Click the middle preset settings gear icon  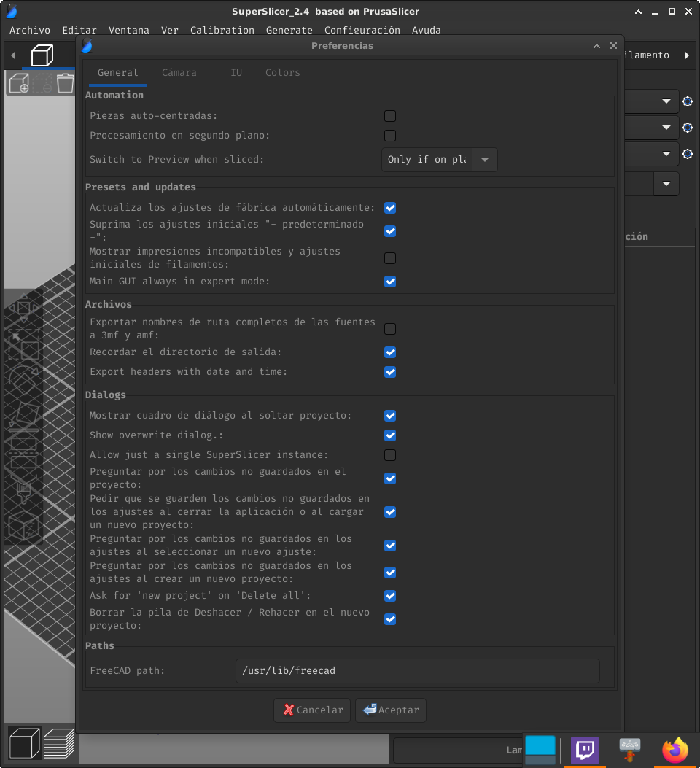click(688, 128)
